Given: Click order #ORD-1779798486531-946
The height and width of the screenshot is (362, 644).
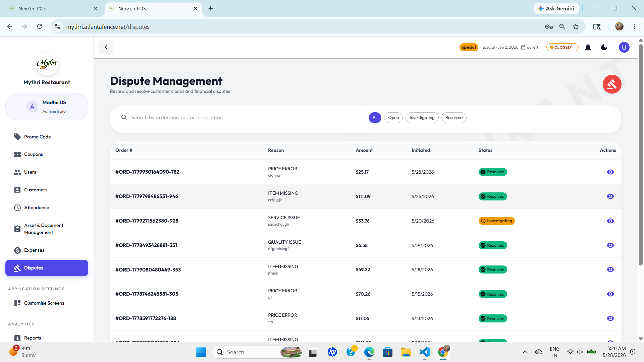Looking at the screenshot, I should pyautogui.click(x=147, y=196).
